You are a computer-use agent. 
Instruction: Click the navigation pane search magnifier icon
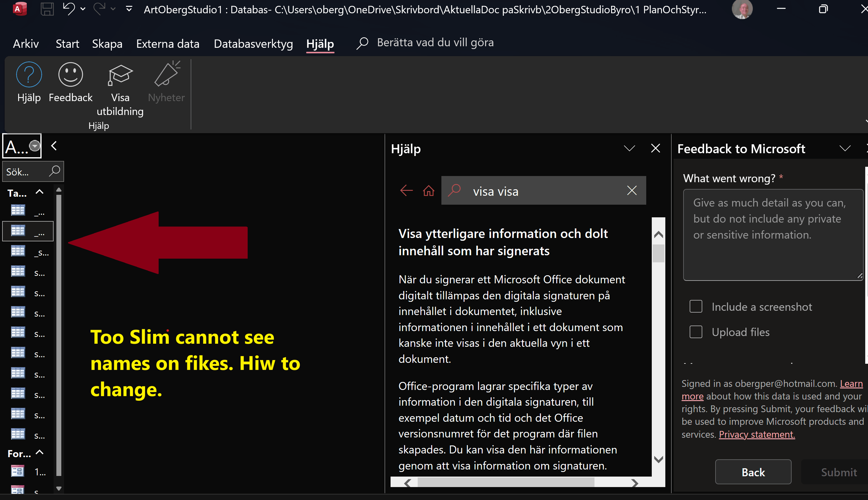pos(55,171)
